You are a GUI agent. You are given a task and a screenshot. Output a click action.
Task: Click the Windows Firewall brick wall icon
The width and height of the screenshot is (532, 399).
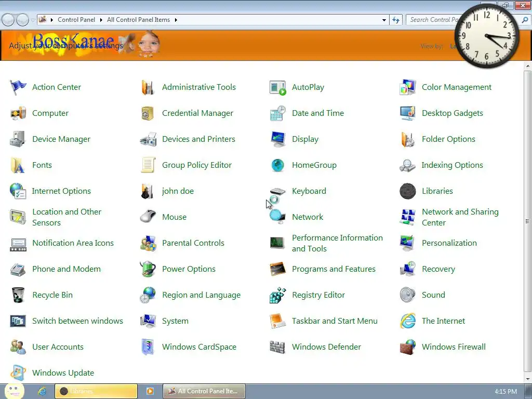[x=407, y=347]
